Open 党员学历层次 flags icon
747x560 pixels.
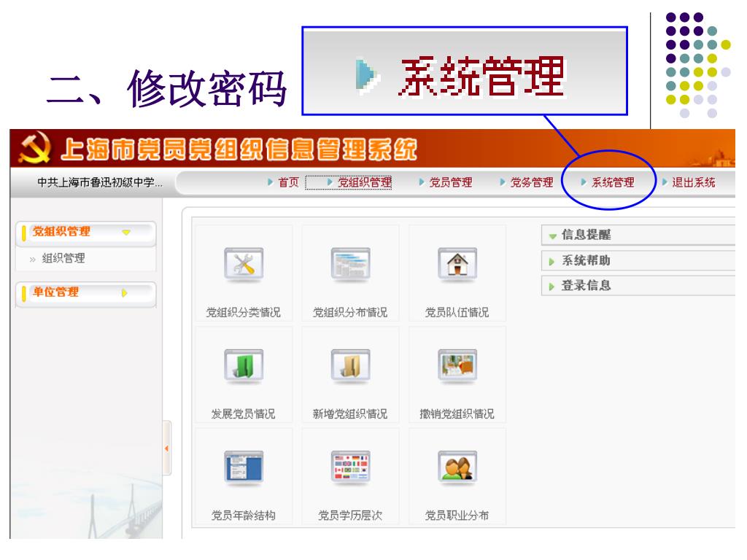350,467
